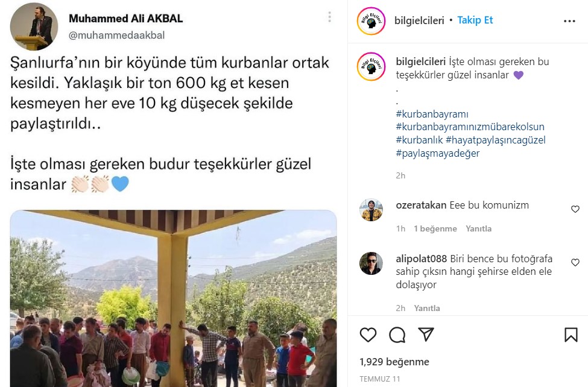Open bilgielcileri header profile avatar
Viewport: 588px width, 387px height.
point(371,21)
